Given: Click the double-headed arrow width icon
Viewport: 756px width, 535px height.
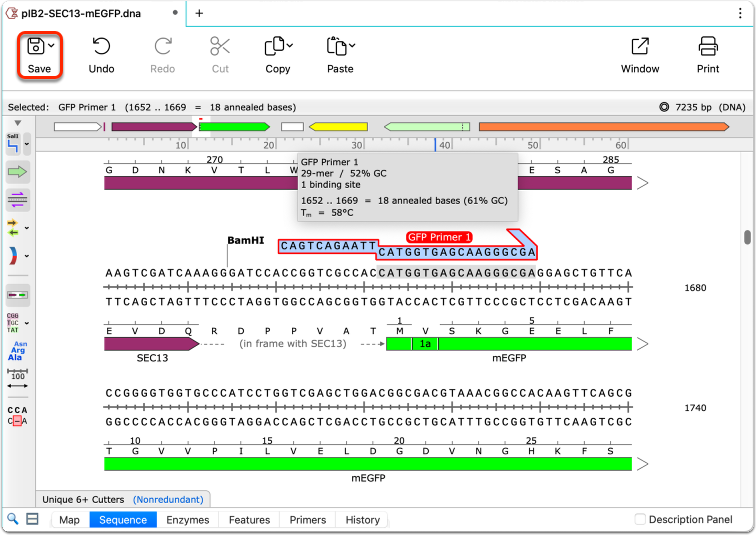Looking at the screenshot, I should (18, 386).
